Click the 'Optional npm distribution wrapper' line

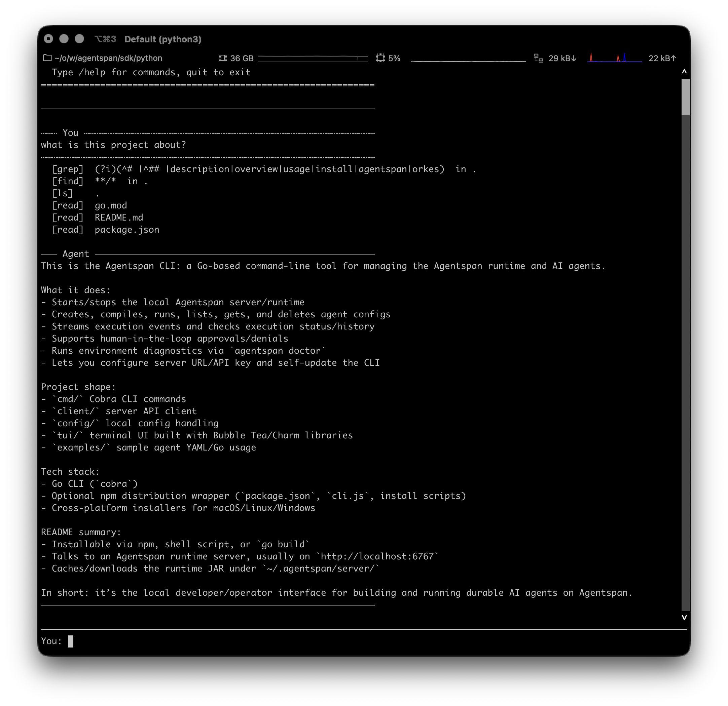pyautogui.click(x=254, y=496)
